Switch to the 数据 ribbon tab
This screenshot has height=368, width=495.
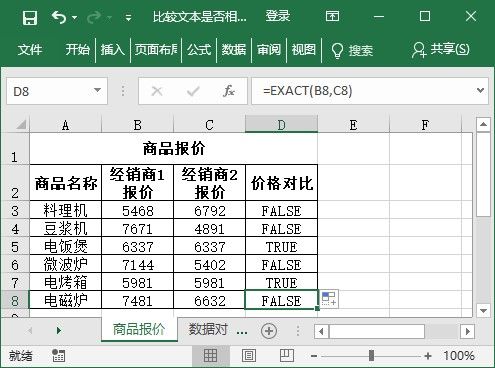tap(234, 50)
